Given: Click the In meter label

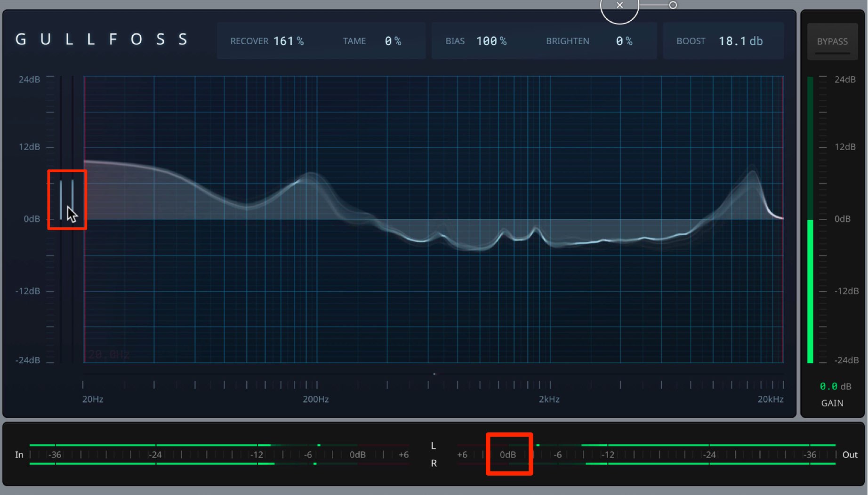Looking at the screenshot, I should click(x=19, y=455).
